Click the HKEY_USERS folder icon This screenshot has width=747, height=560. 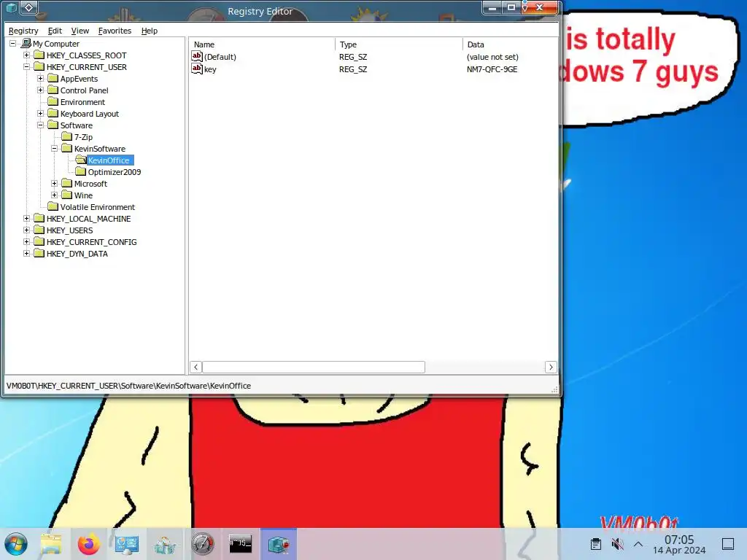pyautogui.click(x=39, y=230)
